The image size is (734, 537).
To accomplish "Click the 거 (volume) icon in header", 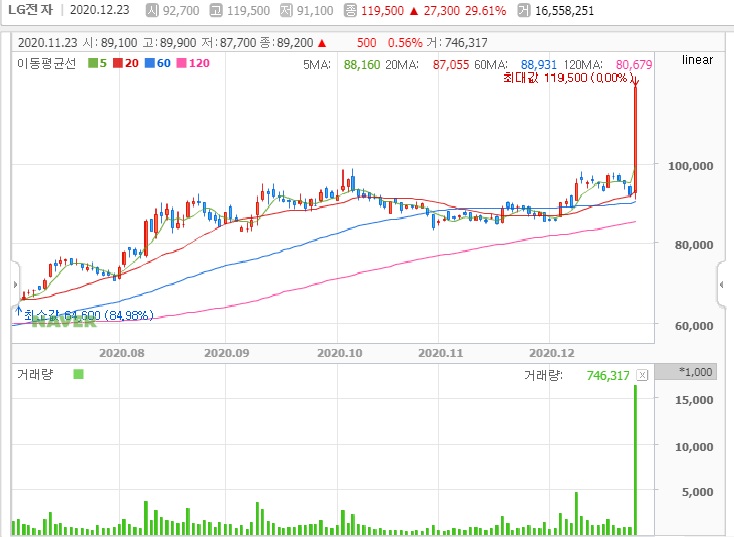I will tap(524, 10).
